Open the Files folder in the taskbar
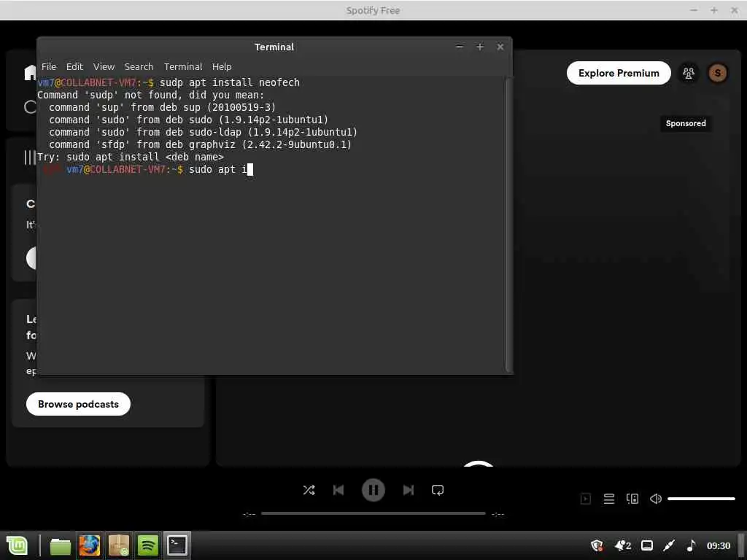The height and width of the screenshot is (560, 747). click(60, 545)
